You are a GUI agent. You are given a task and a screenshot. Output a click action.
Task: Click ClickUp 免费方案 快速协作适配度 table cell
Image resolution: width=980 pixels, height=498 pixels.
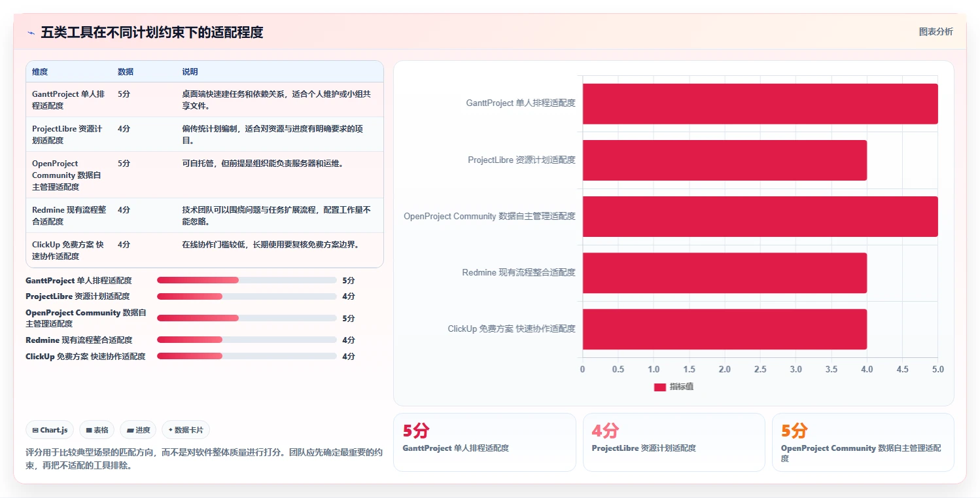(69, 250)
